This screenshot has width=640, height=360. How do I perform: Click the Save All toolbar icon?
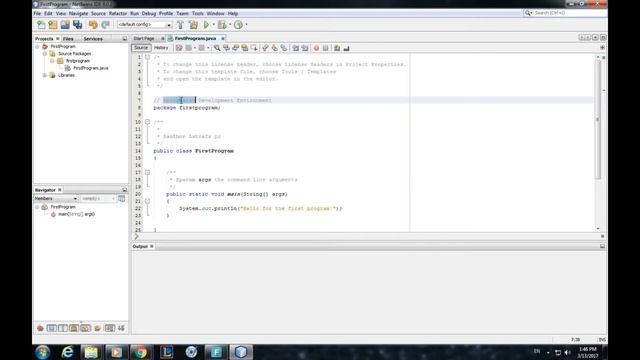(x=78, y=24)
